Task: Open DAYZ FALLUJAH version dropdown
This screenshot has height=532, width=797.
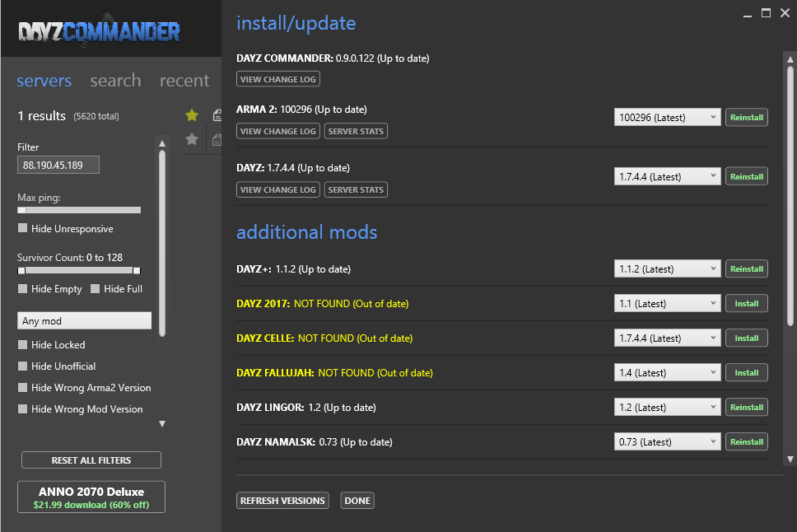Action: coord(667,372)
